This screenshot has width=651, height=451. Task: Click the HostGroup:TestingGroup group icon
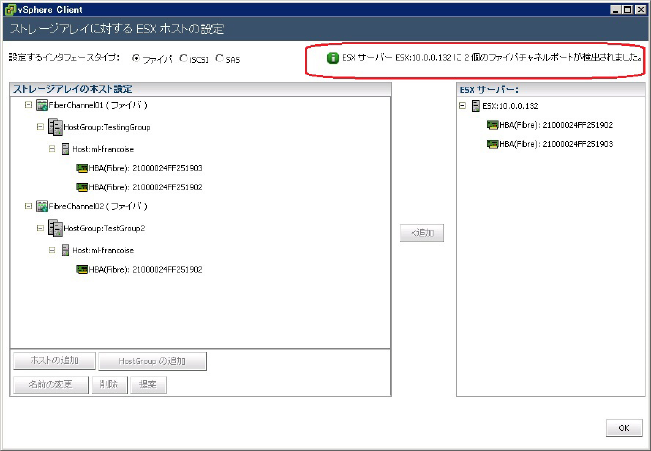(55, 127)
